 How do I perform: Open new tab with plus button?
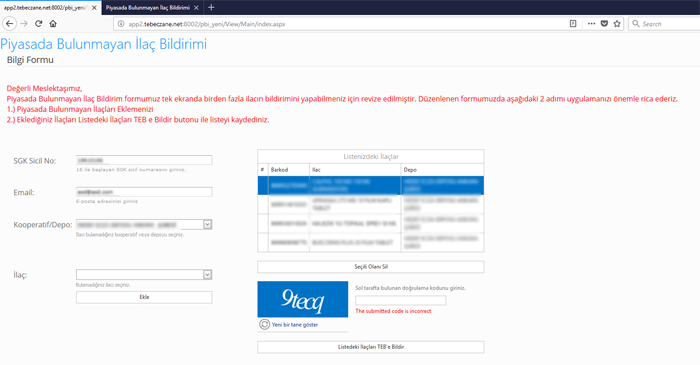coord(211,8)
